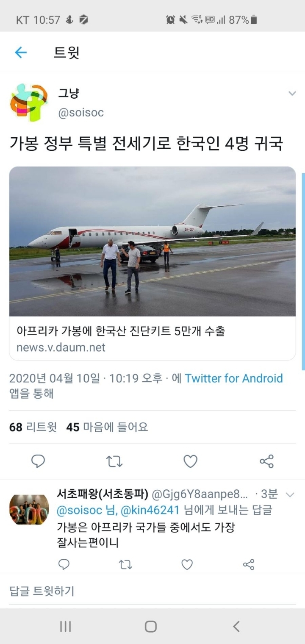Tap the back arrow in header
The width and height of the screenshot is (305, 644).
(21, 53)
